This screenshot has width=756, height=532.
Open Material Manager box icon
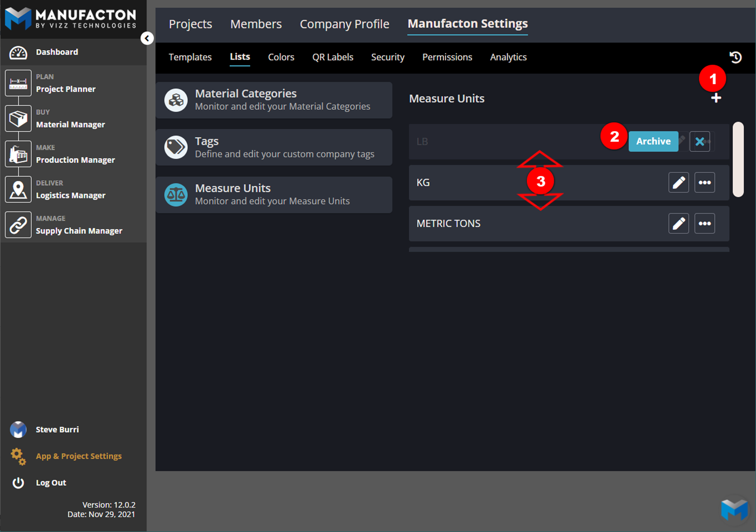coord(18,119)
